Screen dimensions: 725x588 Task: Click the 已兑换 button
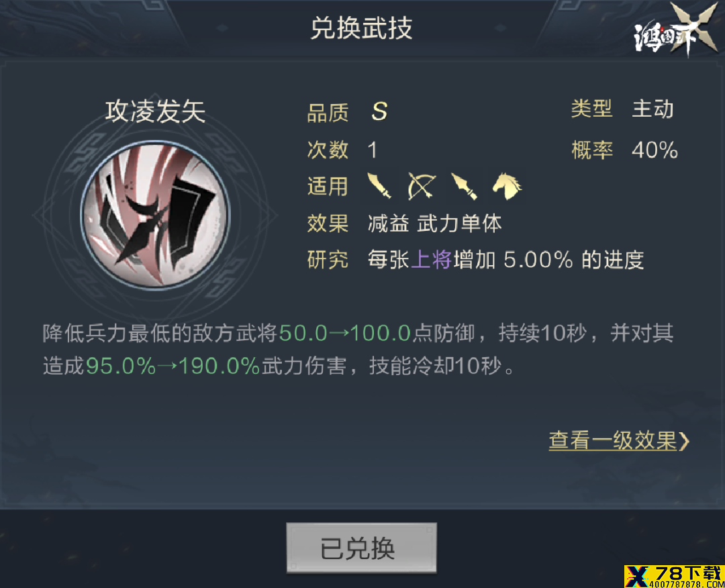361,548
